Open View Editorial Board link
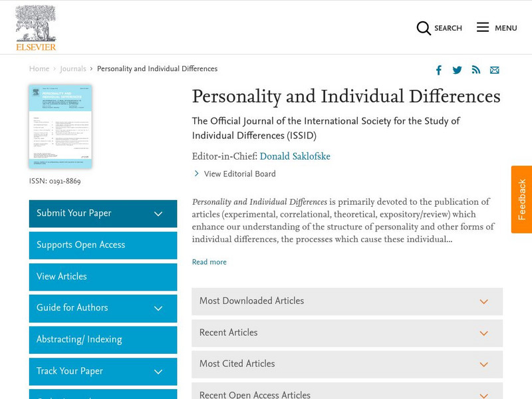 coord(239,174)
